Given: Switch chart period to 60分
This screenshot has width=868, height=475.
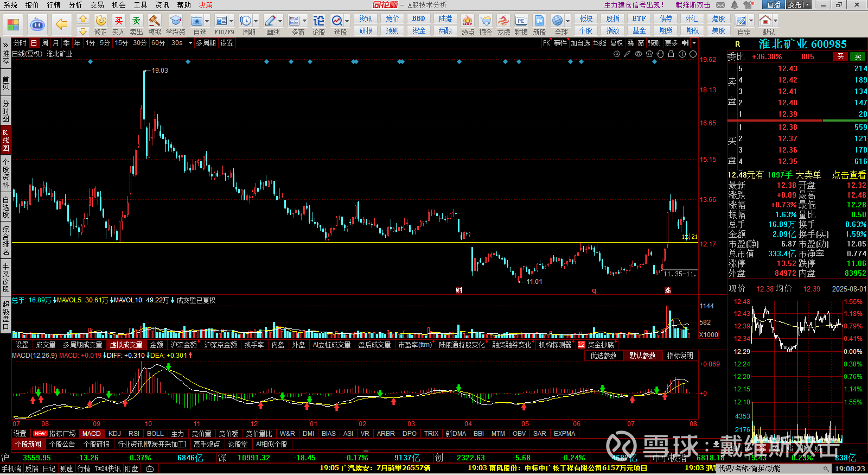Looking at the screenshot, I should click(x=158, y=43).
